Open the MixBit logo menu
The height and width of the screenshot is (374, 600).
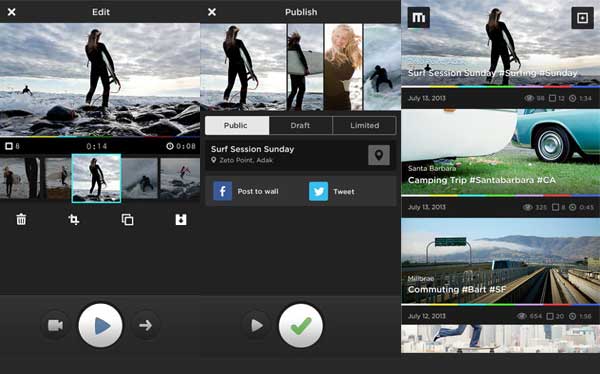click(419, 17)
